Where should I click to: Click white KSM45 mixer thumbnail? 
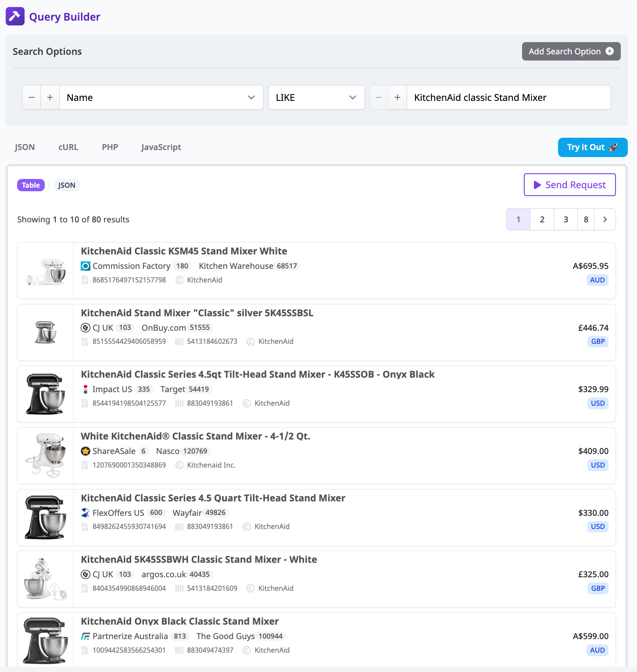(46, 271)
